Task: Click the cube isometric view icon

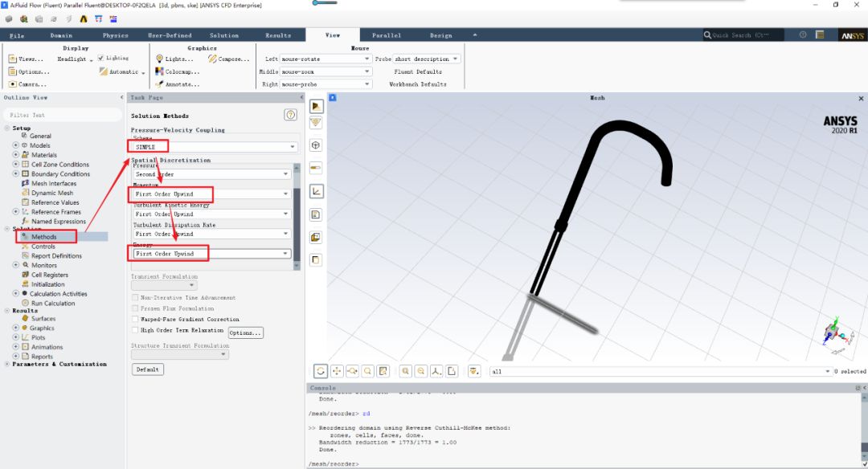Action: (x=316, y=145)
